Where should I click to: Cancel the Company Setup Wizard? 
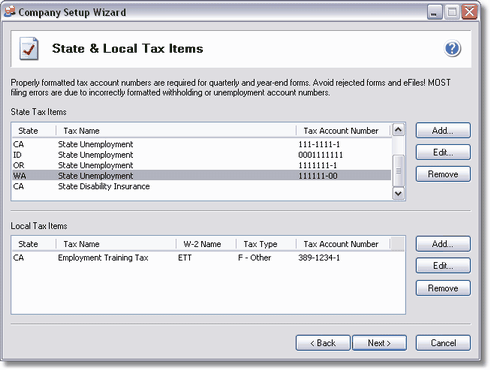443,343
